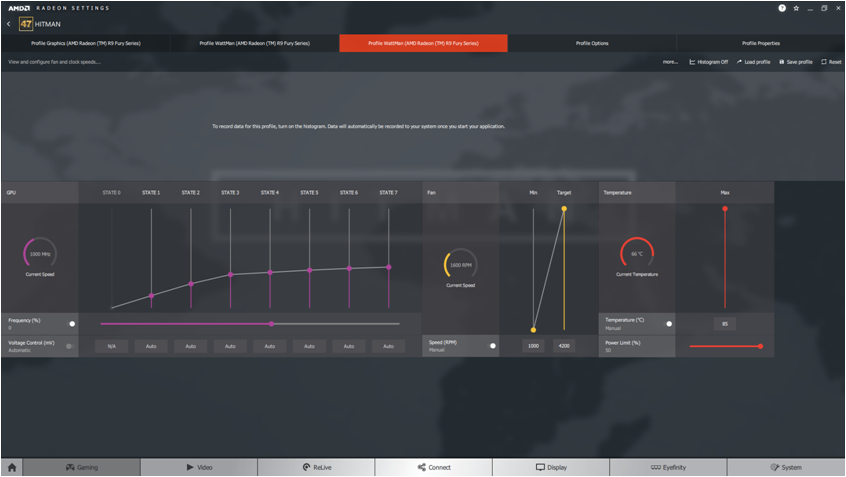
Task: Click the STATE 3 frequency curve point
Action: click(x=230, y=275)
